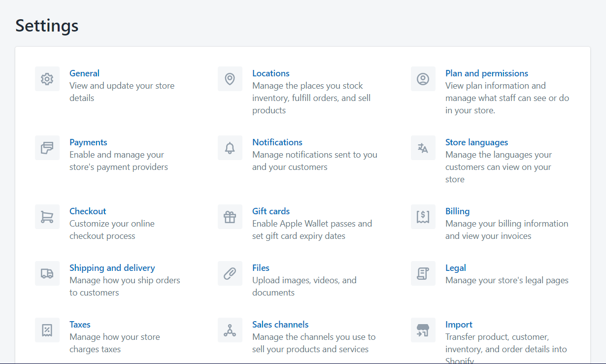Select the Gift cards heading link
This screenshot has width=606, height=364.
(271, 211)
